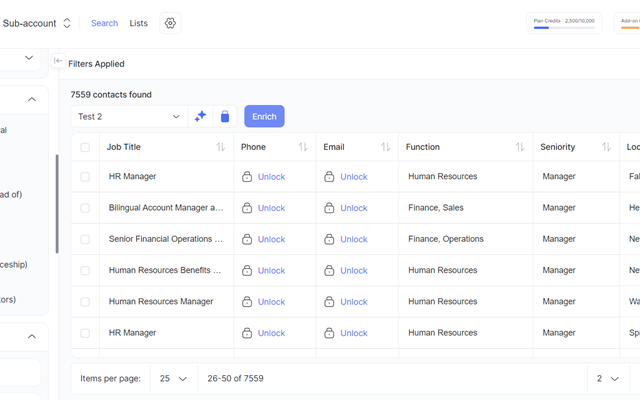Check the Human Resources Manager row
The width and height of the screenshot is (640, 400).
(x=85, y=302)
